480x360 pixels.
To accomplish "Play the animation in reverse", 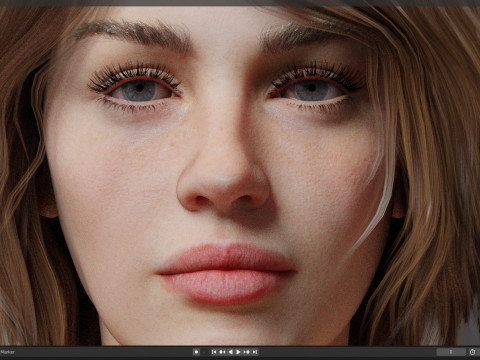I will [x=230, y=352].
